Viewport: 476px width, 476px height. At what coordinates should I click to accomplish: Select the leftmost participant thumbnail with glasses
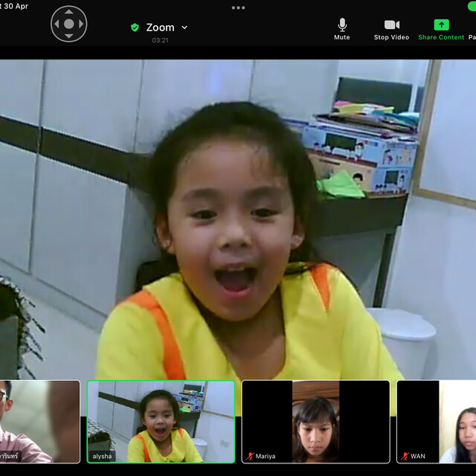point(39,422)
